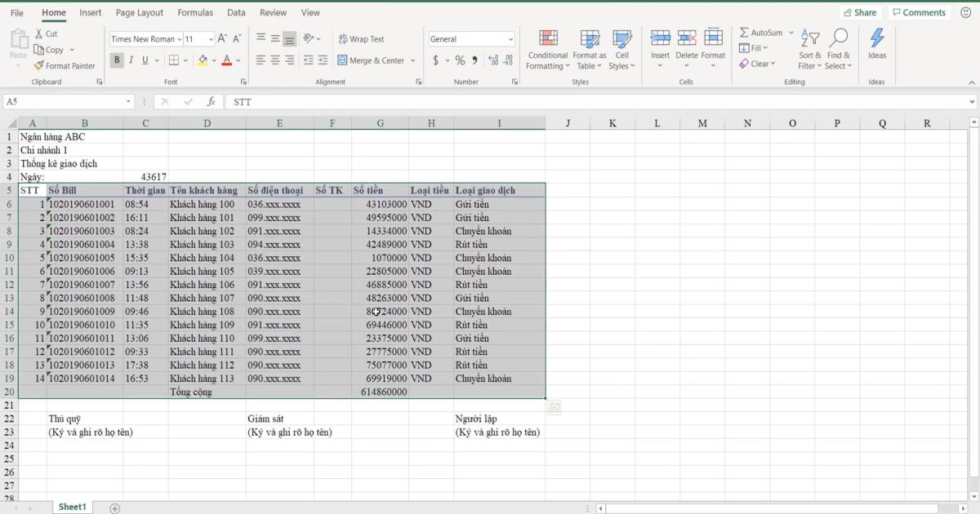This screenshot has height=514, width=980.
Task: Switch to the Formulas ribbon tab
Action: [195, 12]
